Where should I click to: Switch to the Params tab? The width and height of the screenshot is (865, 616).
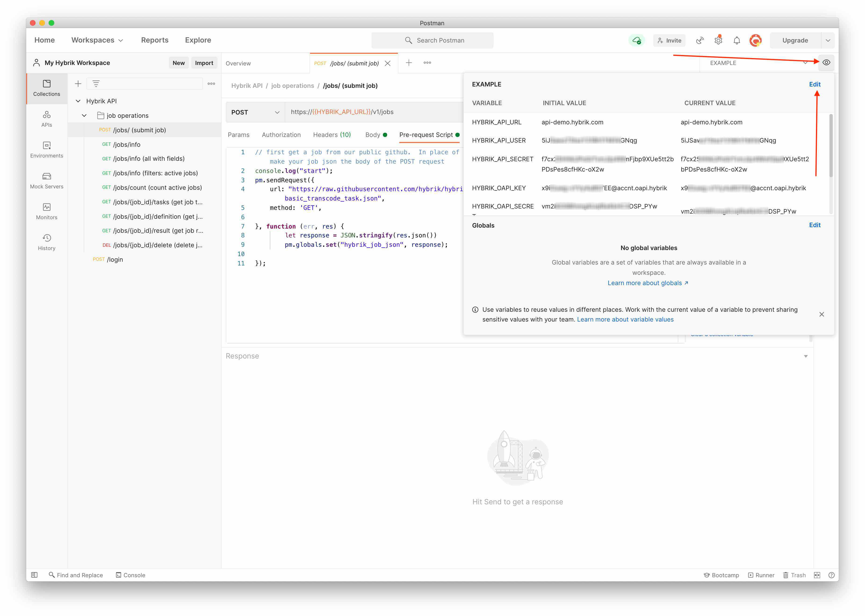tap(239, 135)
